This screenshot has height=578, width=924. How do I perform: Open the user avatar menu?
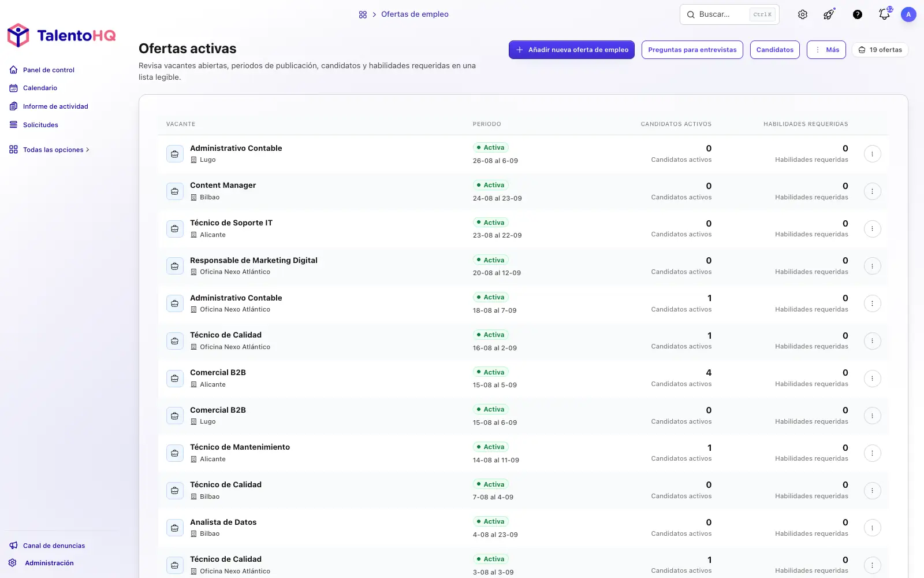point(908,14)
